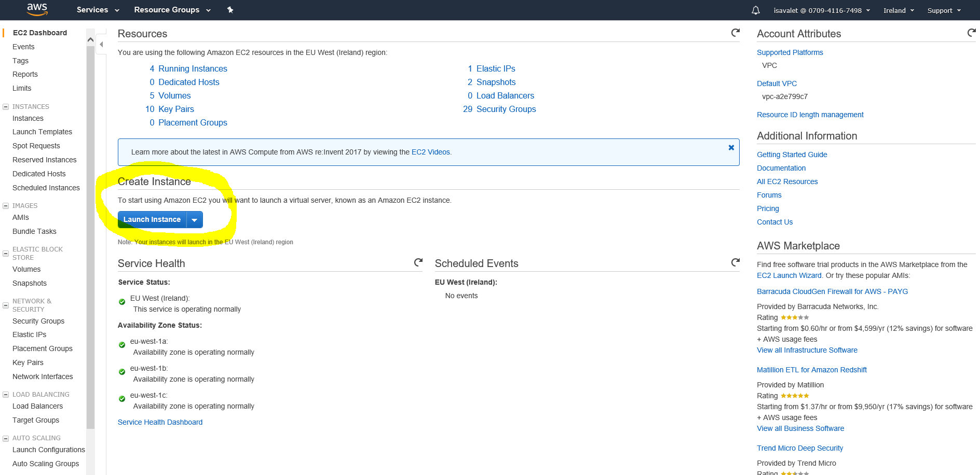Open the Ireland region selector

click(899, 10)
